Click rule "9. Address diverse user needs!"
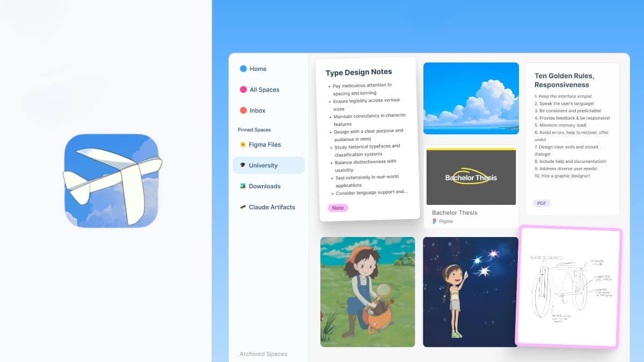The width and height of the screenshot is (644, 362). 566,168
